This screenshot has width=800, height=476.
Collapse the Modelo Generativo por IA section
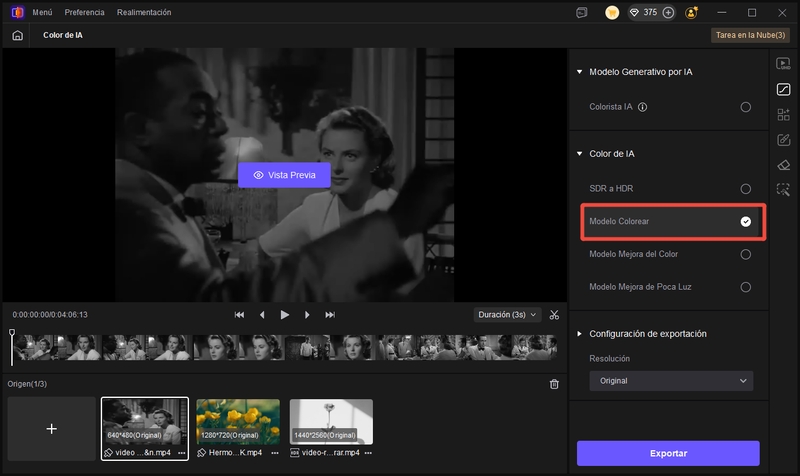(x=579, y=72)
